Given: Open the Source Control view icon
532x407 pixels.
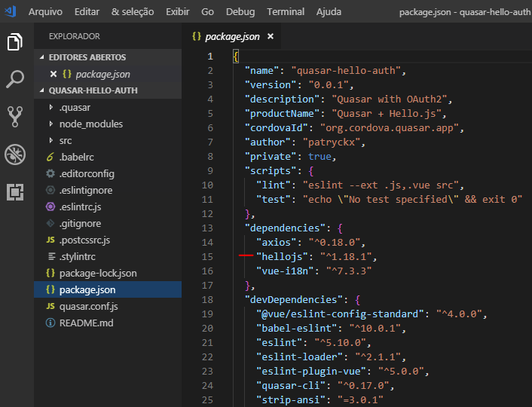Looking at the screenshot, I should [15, 116].
